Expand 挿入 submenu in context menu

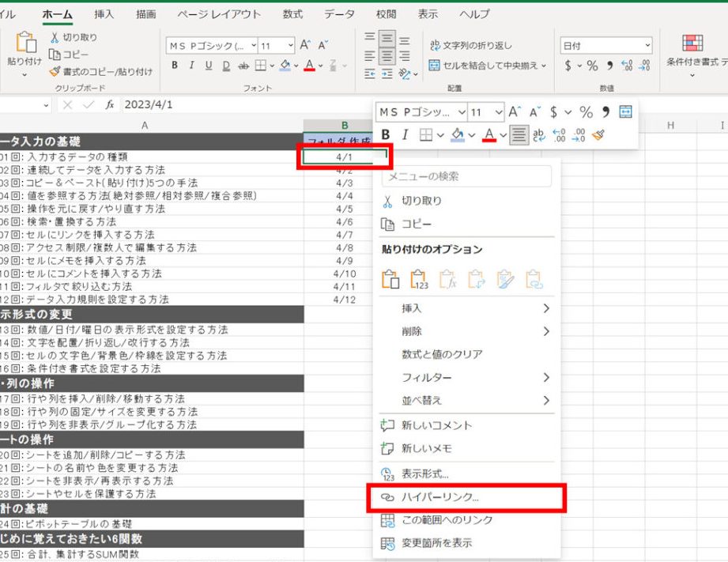tap(466, 308)
